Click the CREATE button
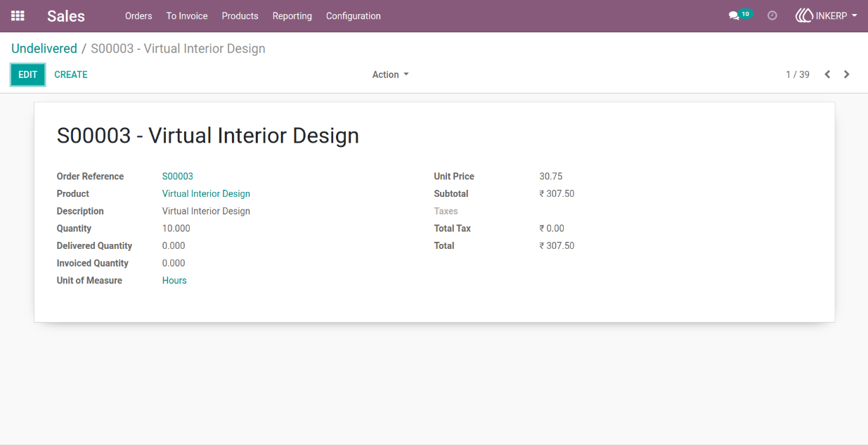Screen dimensions: 868x445 tap(71, 75)
